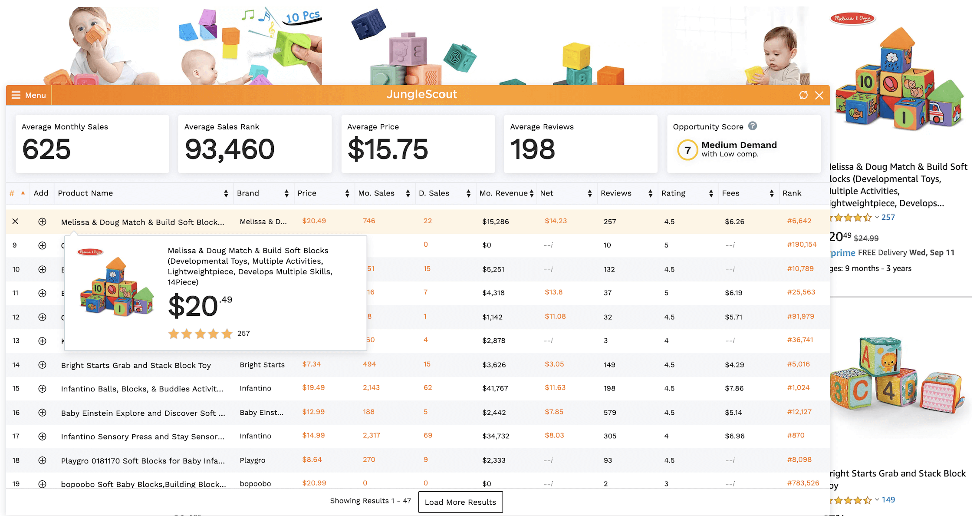The width and height of the screenshot is (980, 516).
Task: Click rank #190,154 cell
Action: point(802,245)
